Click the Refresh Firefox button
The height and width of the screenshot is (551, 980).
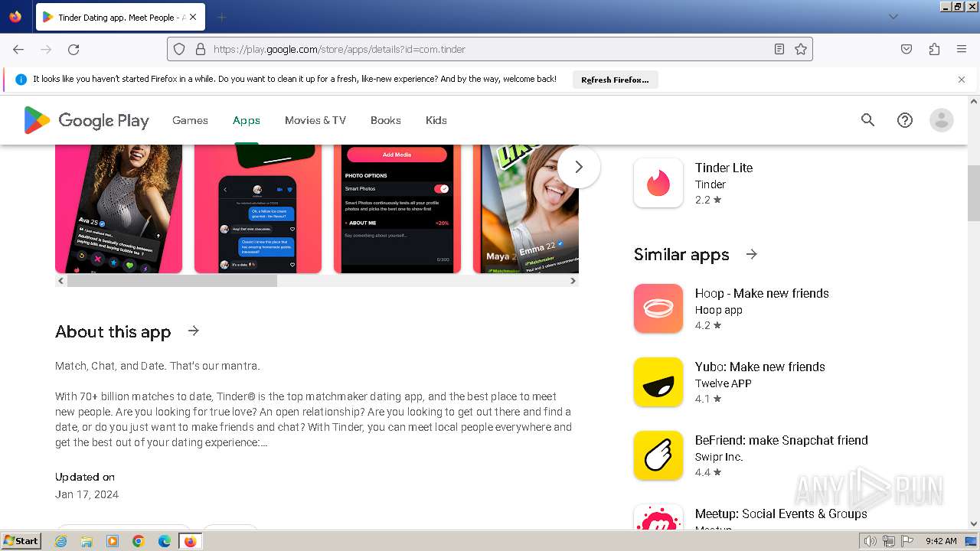pos(615,80)
